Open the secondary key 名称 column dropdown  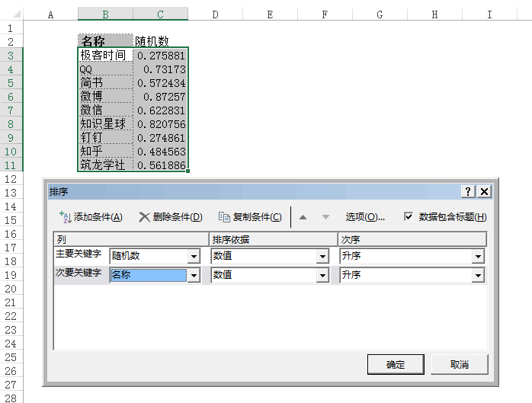tap(194, 275)
